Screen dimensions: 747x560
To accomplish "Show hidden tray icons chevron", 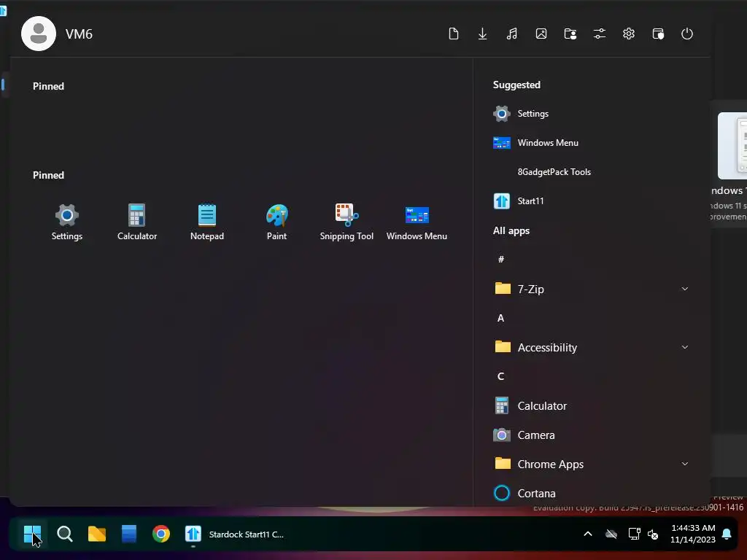I will click(588, 534).
